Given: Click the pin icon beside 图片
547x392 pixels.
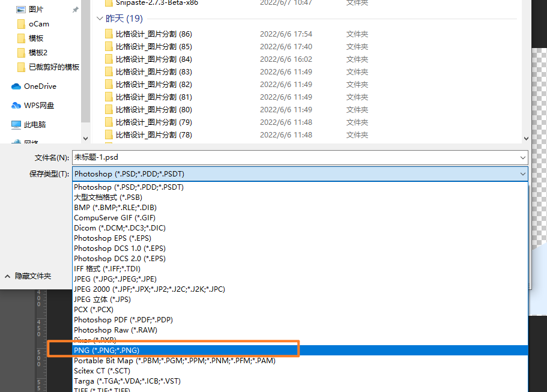Looking at the screenshot, I should click(75, 10).
